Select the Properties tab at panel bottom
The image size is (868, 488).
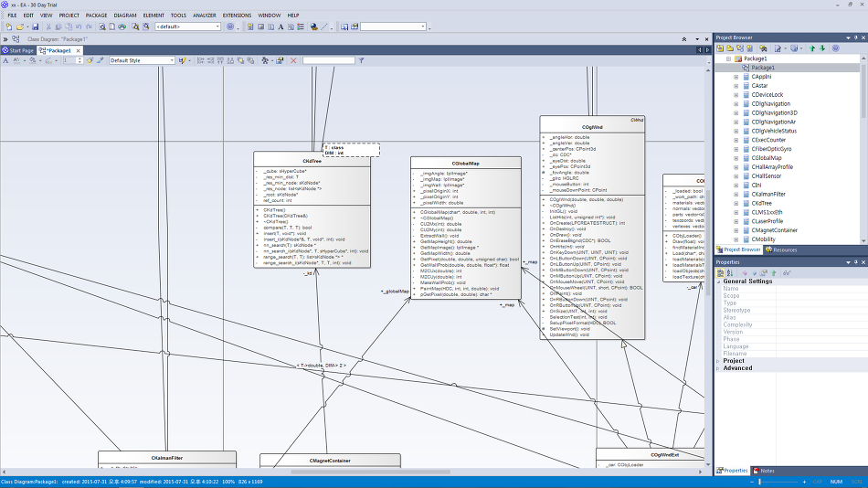[x=732, y=471]
